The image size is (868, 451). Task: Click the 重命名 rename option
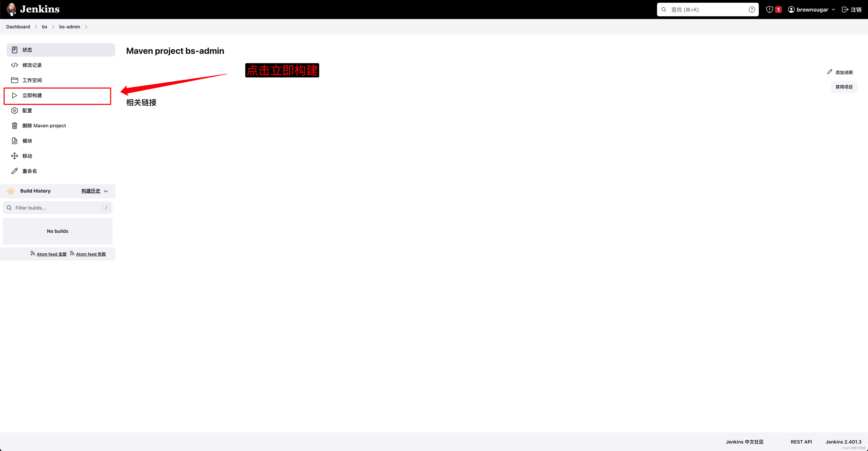pos(30,171)
